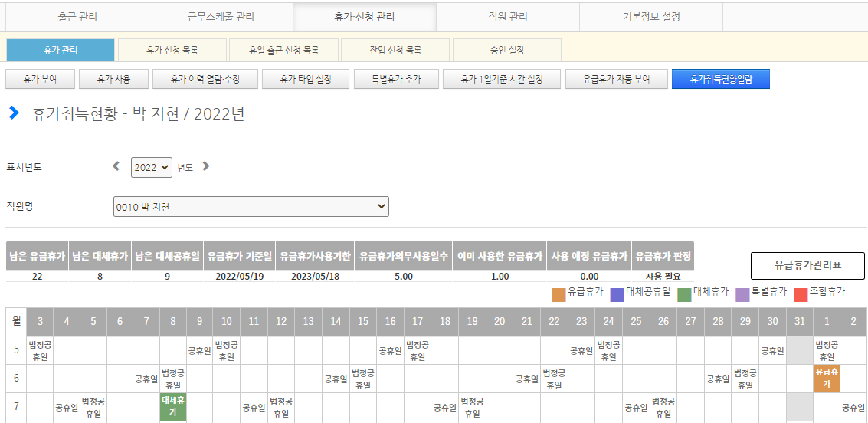Open the 승인 설정 sub-tab

pos(507,50)
